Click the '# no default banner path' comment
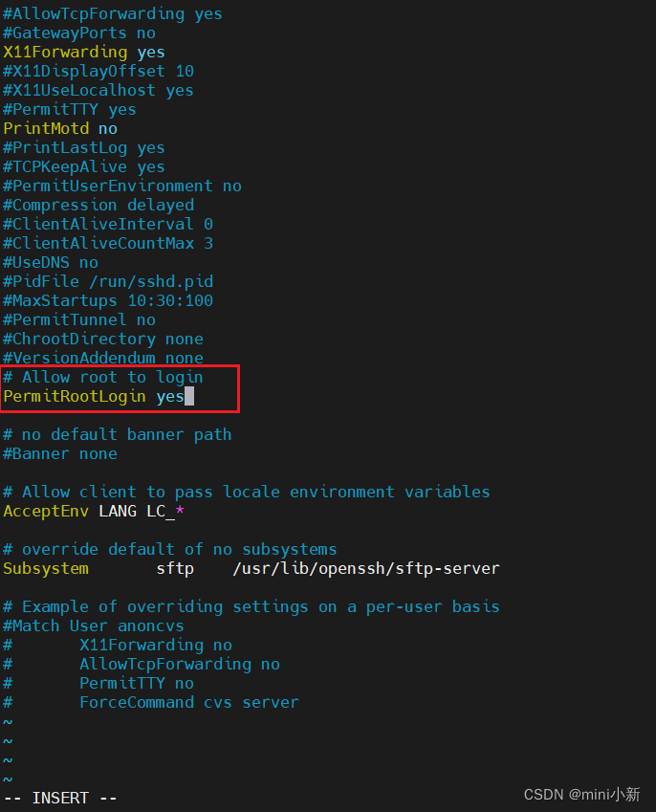This screenshot has width=656, height=812. click(x=117, y=435)
